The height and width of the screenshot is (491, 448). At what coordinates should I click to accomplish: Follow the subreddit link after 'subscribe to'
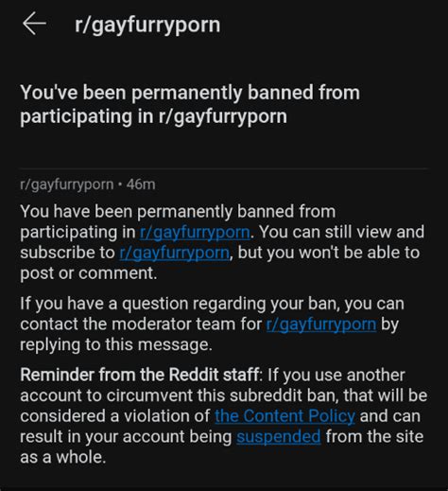[x=175, y=253]
